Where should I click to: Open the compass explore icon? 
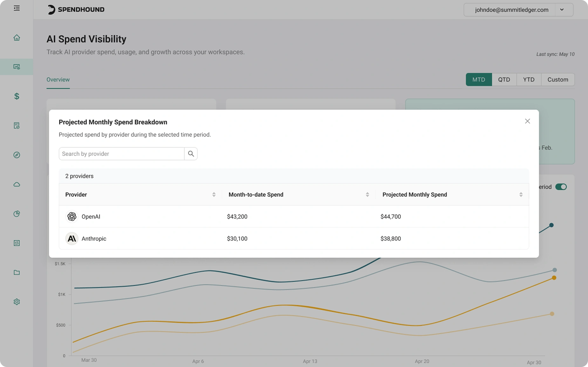[17, 155]
